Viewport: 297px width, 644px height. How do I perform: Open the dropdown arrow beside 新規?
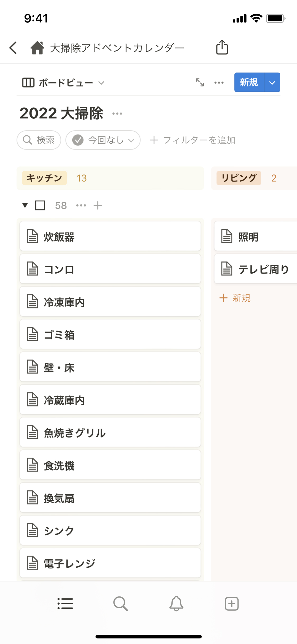(x=272, y=82)
